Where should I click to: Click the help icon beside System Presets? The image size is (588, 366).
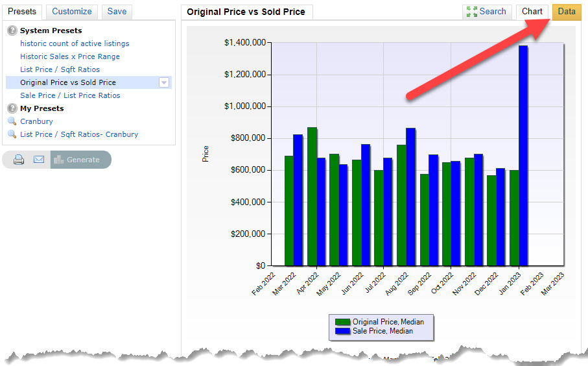click(12, 30)
